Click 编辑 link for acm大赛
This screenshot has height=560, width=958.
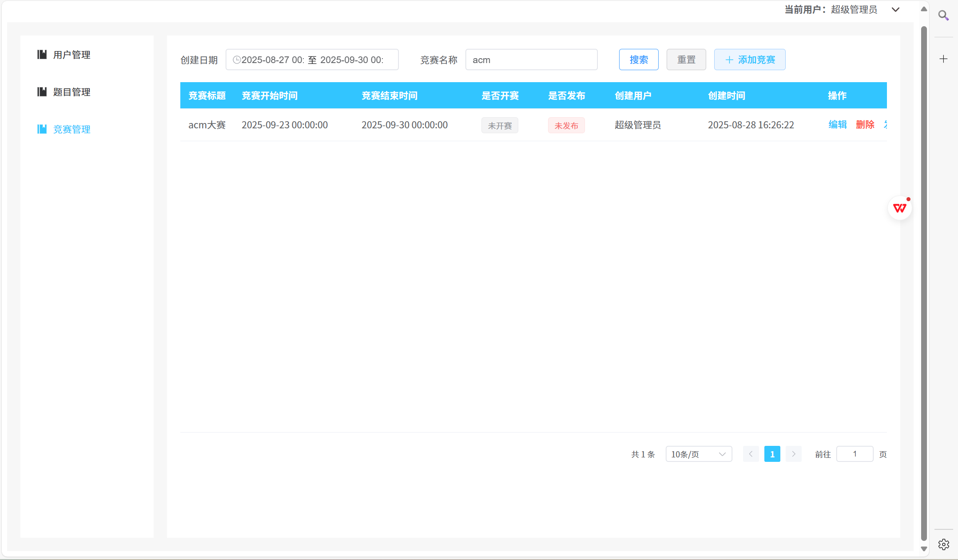[837, 125]
